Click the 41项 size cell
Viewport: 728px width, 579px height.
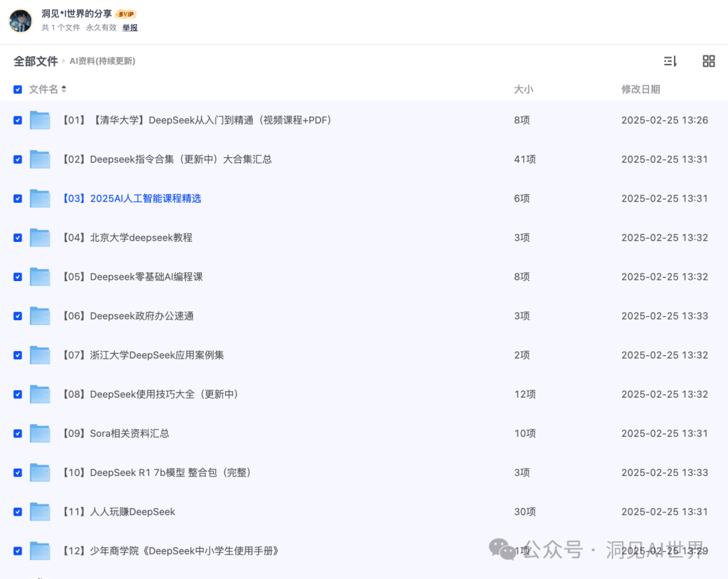pyautogui.click(x=524, y=159)
